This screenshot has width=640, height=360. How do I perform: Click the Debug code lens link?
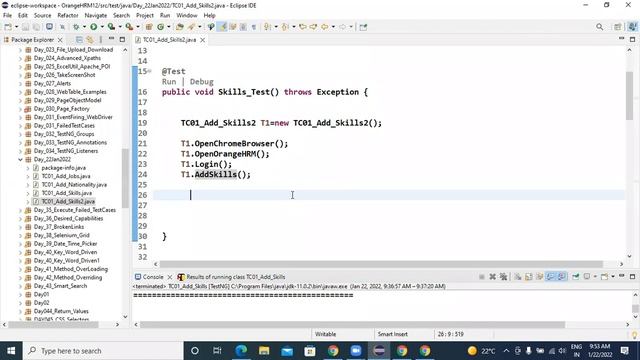[202, 82]
